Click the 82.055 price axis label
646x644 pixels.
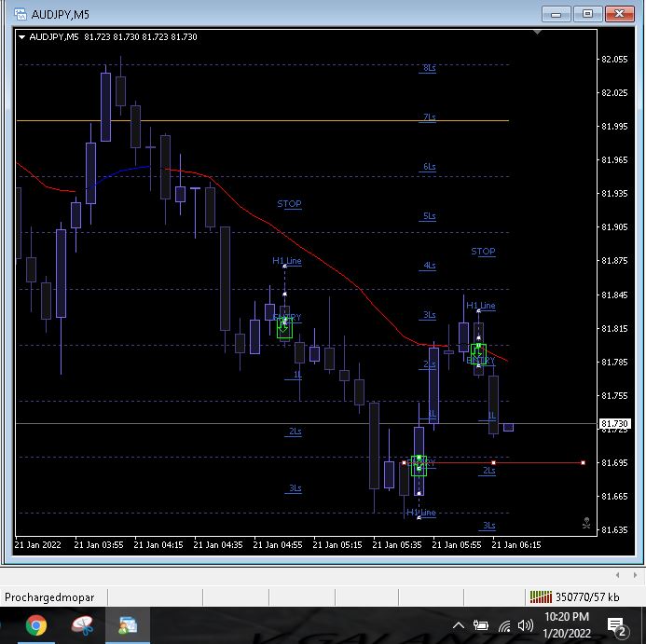pyautogui.click(x=614, y=60)
